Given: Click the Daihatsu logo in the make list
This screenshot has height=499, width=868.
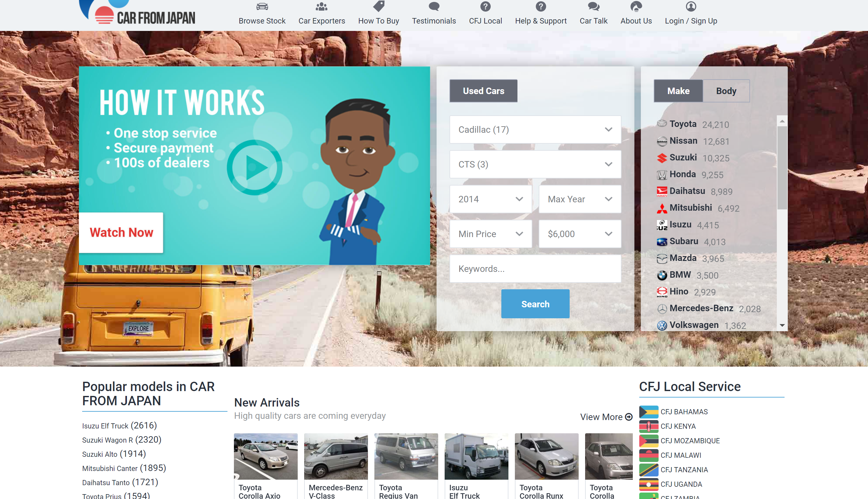Looking at the screenshot, I should pyautogui.click(x=662, y=191).
